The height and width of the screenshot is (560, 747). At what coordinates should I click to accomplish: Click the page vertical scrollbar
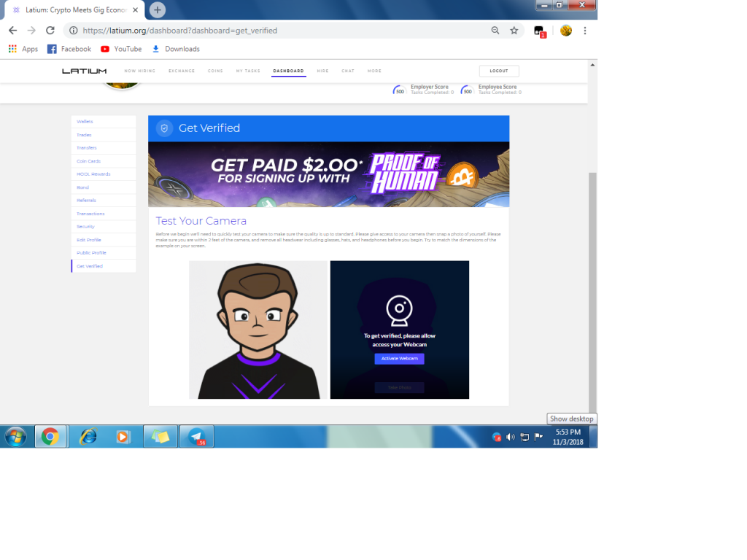592,292
